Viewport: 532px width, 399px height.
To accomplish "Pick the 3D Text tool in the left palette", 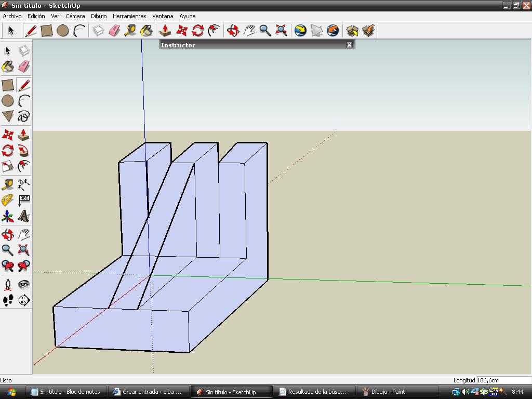I will pyautogui.click(x=24, y=216).
